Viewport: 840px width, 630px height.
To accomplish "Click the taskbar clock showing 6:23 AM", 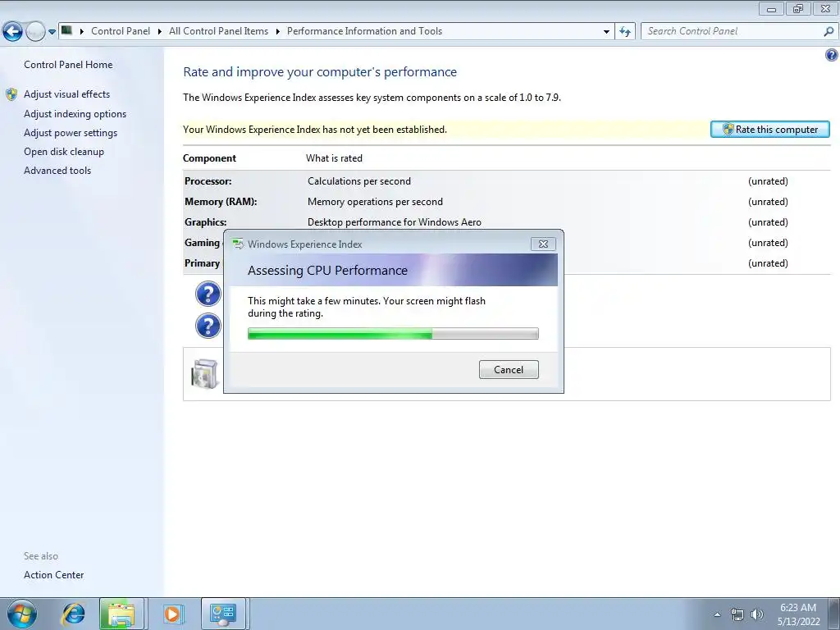I will pyautogui.click(x=798, y=614).
